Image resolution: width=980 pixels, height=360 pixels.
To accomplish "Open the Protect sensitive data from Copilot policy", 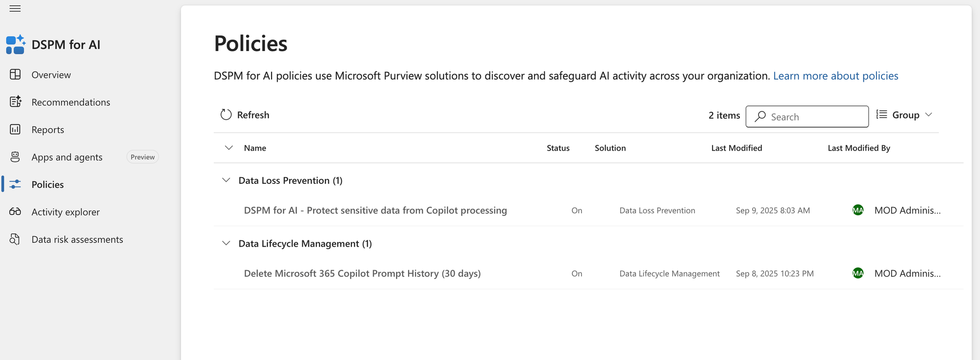I will coord(375,210).
